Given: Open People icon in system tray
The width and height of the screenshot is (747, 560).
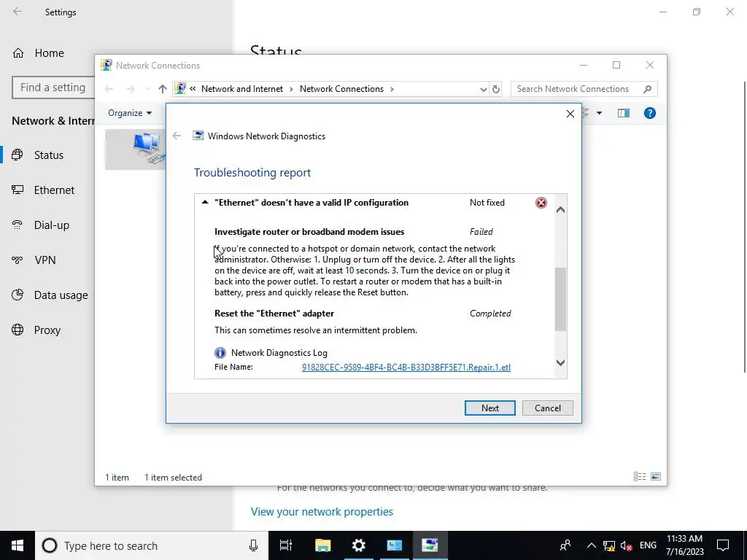Looking at the screenshot, I should pos(565,545).
